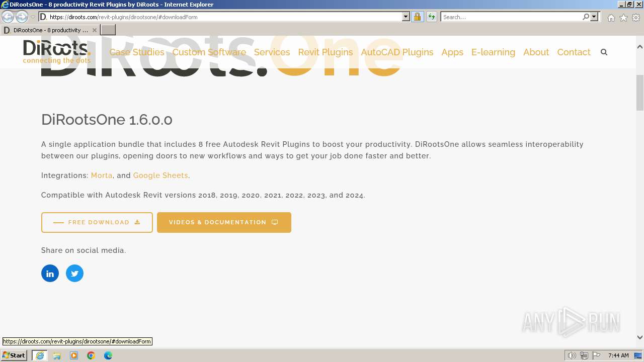Click the browser Forward arrow button
The width and height of the screenshot is (644, 362).
coord(22,17)
